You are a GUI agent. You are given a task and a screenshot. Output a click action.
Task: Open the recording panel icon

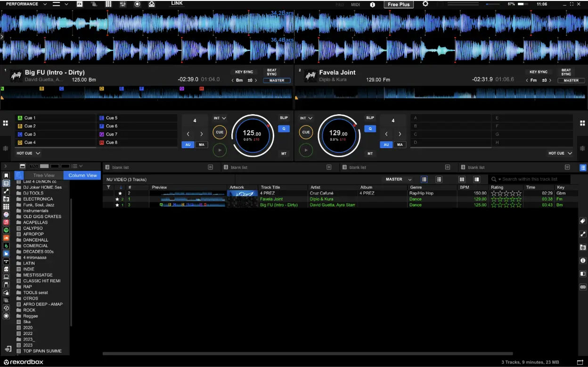(x=137, y=4)
